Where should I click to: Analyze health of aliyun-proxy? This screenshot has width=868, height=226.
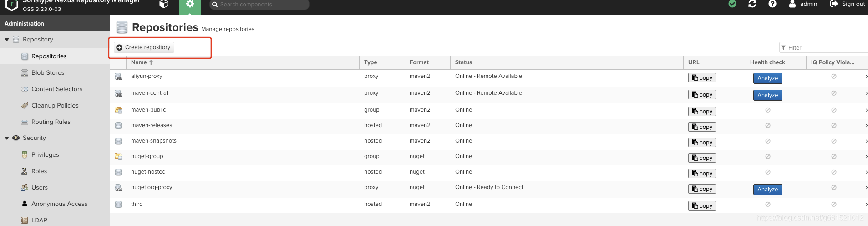[x=767, y=78]
